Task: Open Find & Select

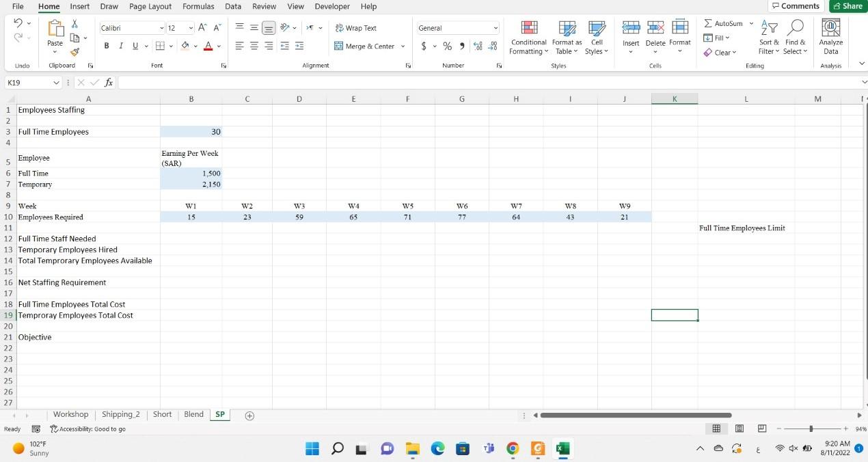Action: pos(794,38)
